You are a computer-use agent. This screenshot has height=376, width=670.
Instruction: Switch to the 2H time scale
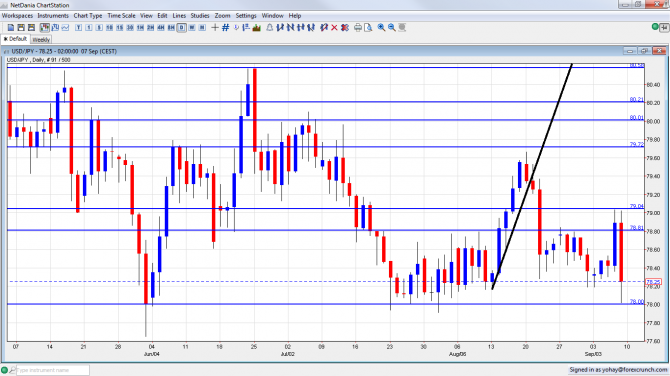(150, 27)
